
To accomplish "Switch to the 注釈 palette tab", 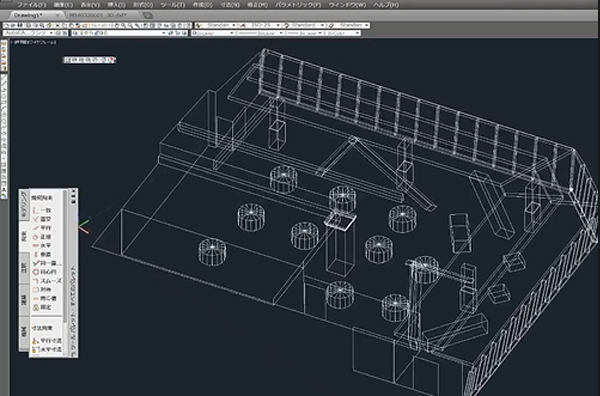I will pos(24,267).
